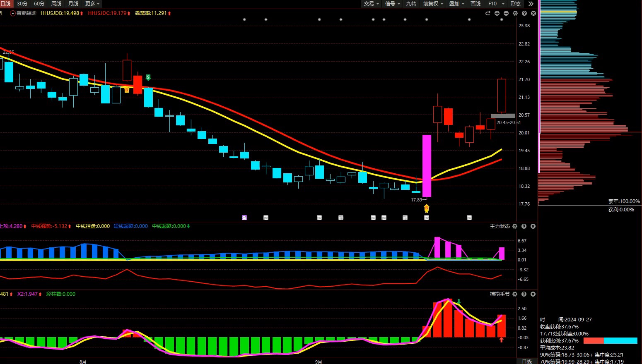Click the 17.89 low price label

tap(416, 200)
